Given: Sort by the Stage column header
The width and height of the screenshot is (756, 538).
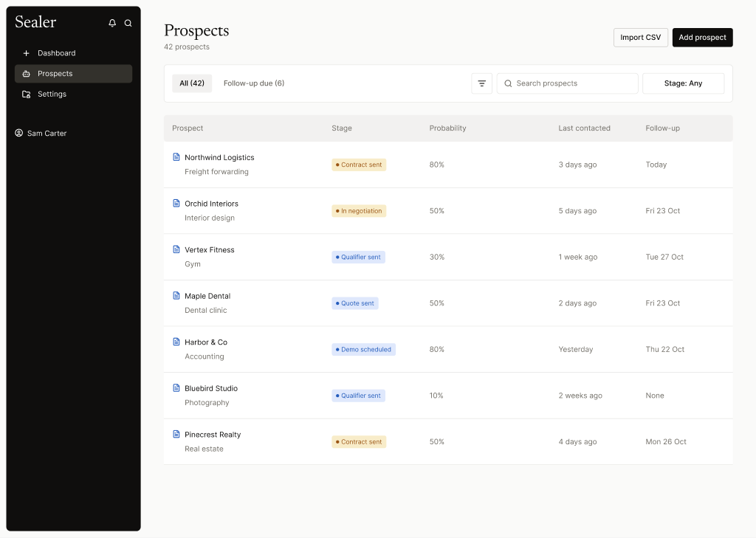Looking at the screenshot, I should pos(342,128).
